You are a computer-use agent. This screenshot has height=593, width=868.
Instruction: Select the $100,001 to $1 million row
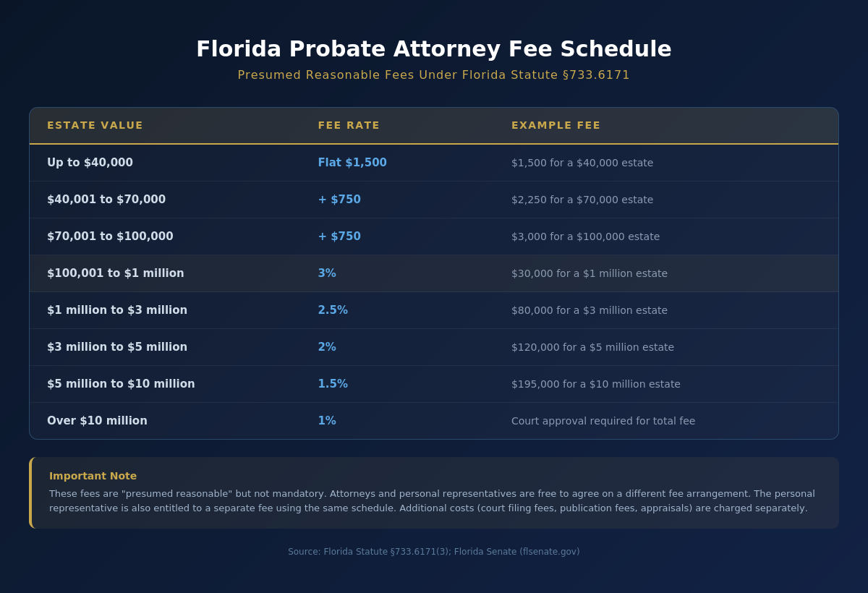[x=116, y=273]
